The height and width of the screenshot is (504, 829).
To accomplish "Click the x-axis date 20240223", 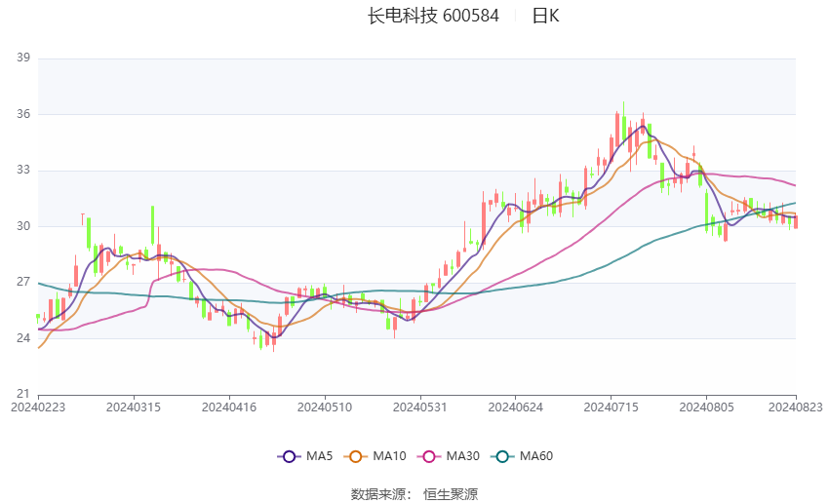I will pos(38,407).
